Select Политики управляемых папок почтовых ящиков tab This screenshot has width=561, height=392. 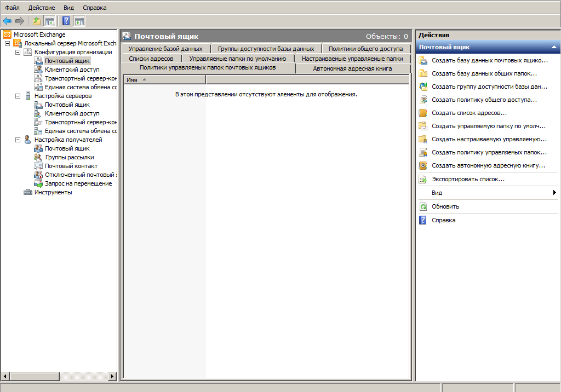(x=208, y=68)
